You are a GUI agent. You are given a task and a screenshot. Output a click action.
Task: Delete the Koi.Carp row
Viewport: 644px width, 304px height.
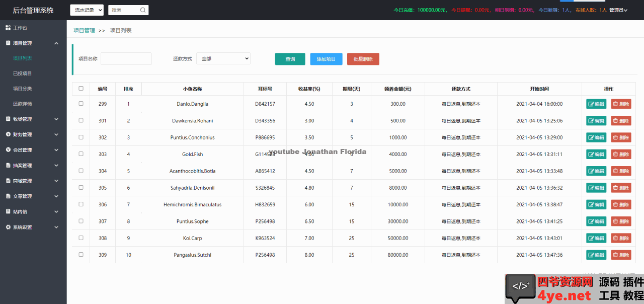[x=621, y=238]
